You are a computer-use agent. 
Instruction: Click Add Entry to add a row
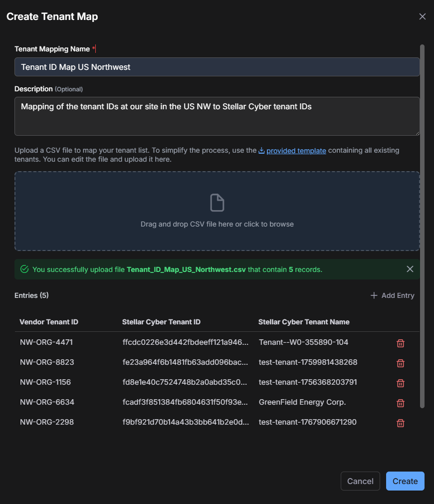tap(392, 295)
